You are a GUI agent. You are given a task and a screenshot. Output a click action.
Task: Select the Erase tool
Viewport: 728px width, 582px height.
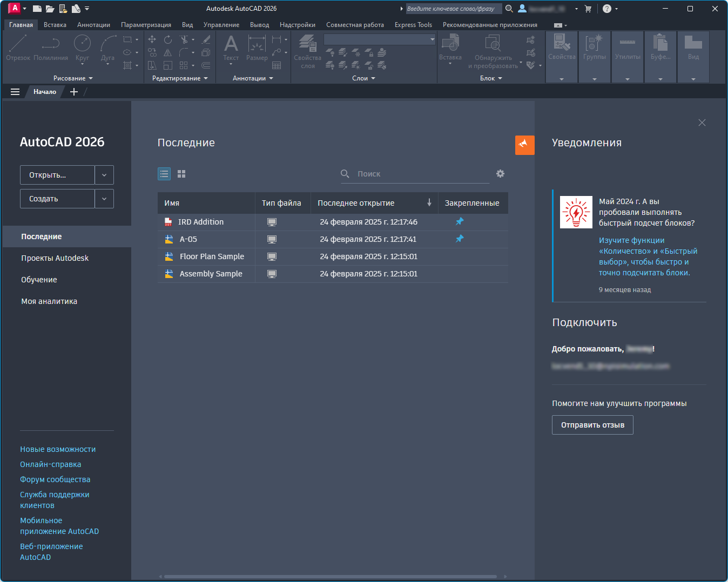206,39
